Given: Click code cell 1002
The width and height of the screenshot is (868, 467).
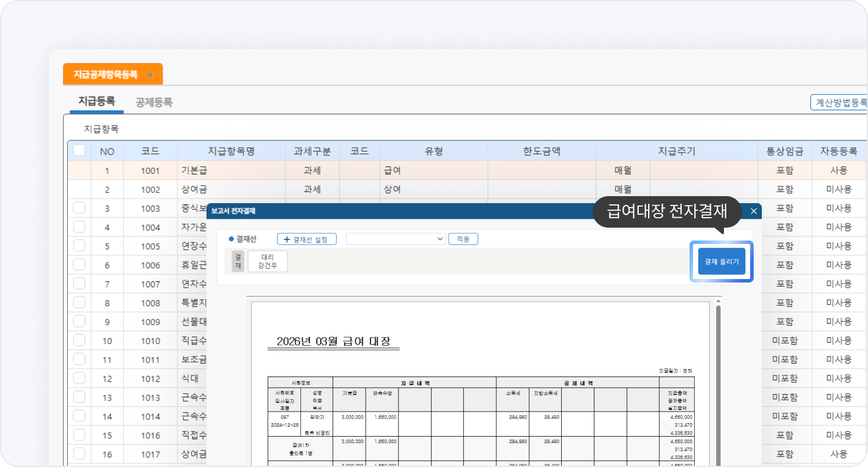Looking at the screenshot, I should click(x=150, y=189).
